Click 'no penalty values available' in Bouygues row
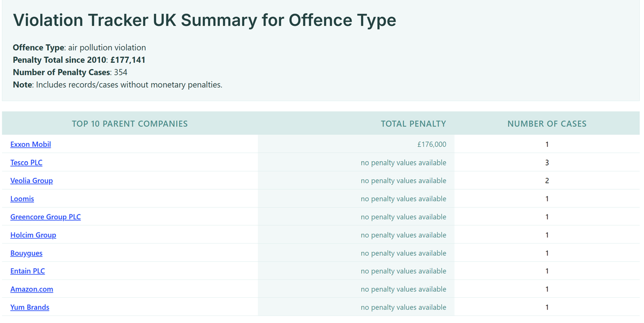 pos(404,253)
